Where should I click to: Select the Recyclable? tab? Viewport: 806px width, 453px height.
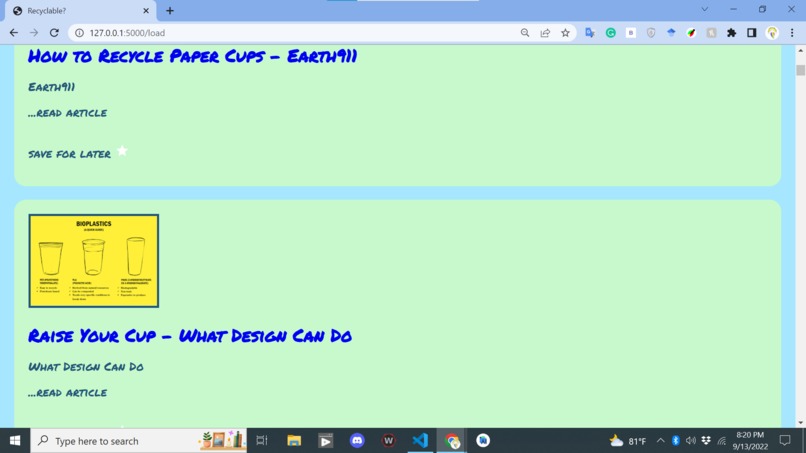click(80, 11)
